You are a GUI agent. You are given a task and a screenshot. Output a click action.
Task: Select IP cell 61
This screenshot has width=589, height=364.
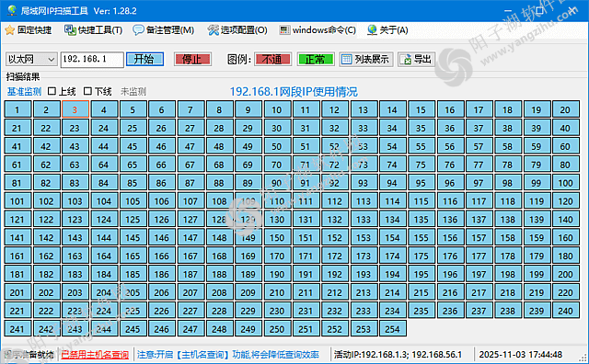pos(17,165)
